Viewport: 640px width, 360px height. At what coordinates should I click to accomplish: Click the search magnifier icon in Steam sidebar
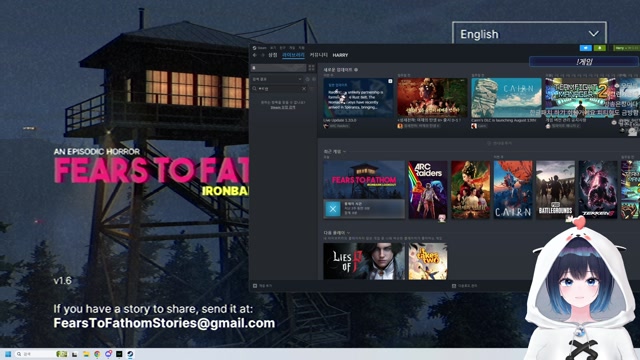(255, 88)
